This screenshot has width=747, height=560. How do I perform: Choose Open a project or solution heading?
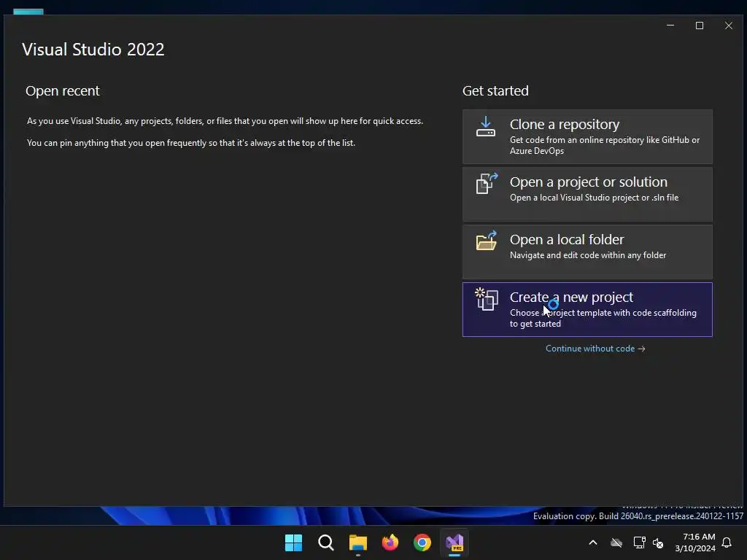click(x=589, y=182)
